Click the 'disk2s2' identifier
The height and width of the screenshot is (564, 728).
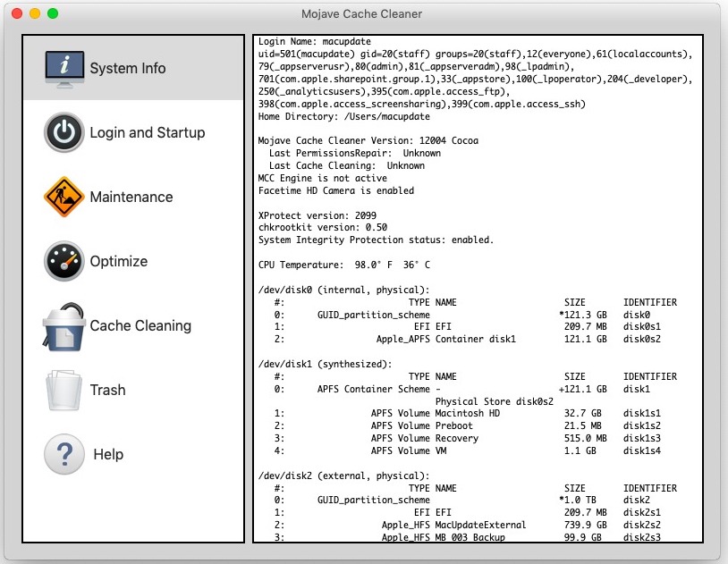(x=641, y=525)
